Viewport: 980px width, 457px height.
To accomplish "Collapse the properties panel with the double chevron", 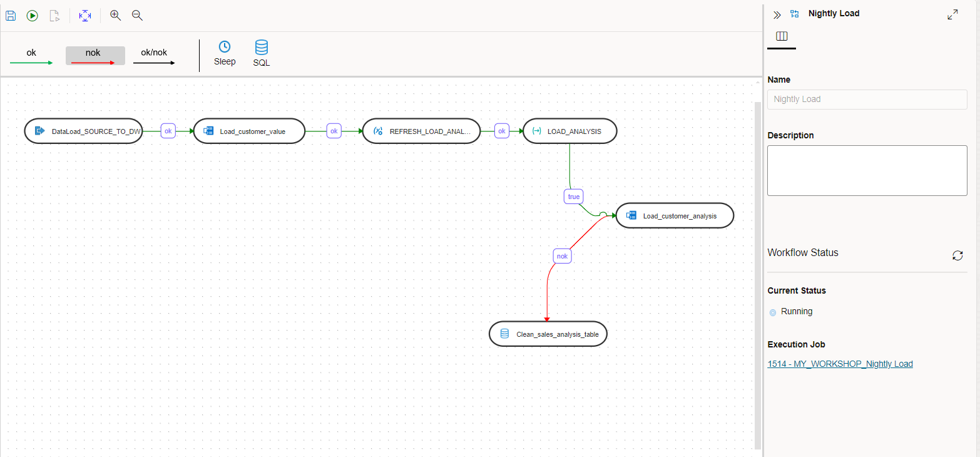I will point(777,14).
